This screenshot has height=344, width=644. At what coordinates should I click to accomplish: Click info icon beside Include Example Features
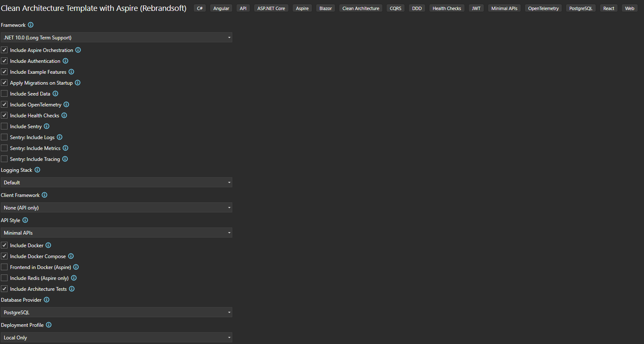coord(71,72)
